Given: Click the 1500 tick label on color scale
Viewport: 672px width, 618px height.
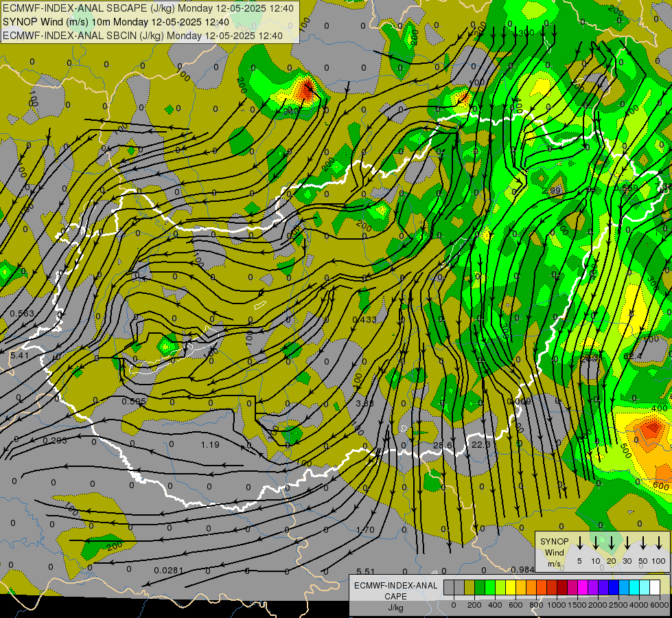Looking at the screenshot, I should [x=577, y=605].
